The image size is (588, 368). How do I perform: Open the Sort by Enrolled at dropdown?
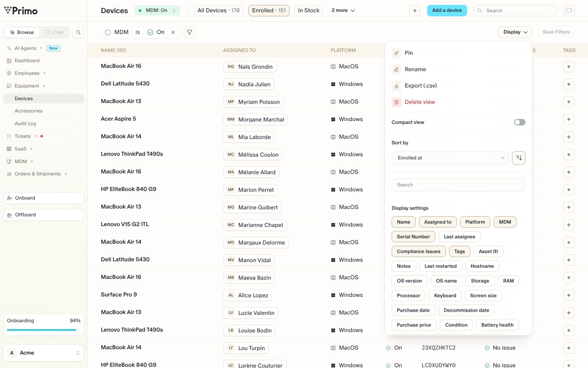pos(450,158)
